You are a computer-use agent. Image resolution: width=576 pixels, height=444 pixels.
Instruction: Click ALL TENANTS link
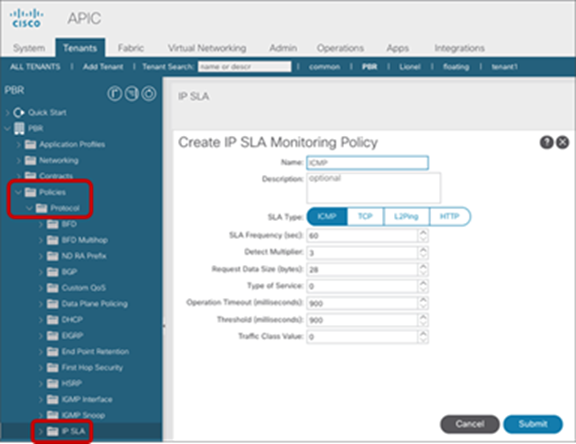35,67
